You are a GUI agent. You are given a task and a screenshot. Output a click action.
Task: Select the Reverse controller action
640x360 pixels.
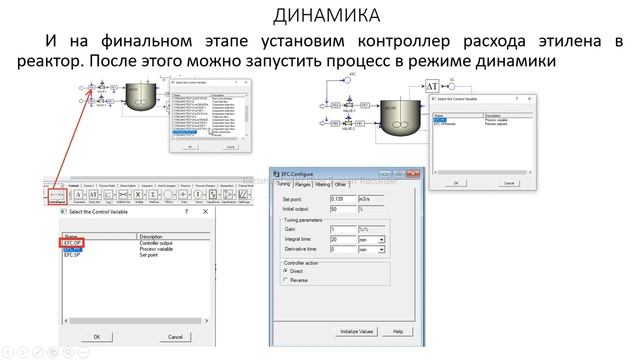click(286, 280)
